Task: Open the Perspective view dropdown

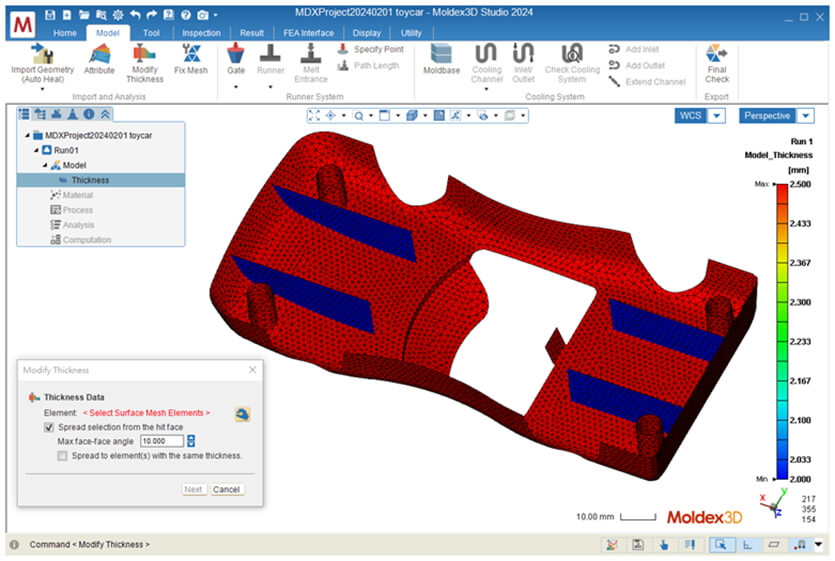Action: click(x=806, y=116)
